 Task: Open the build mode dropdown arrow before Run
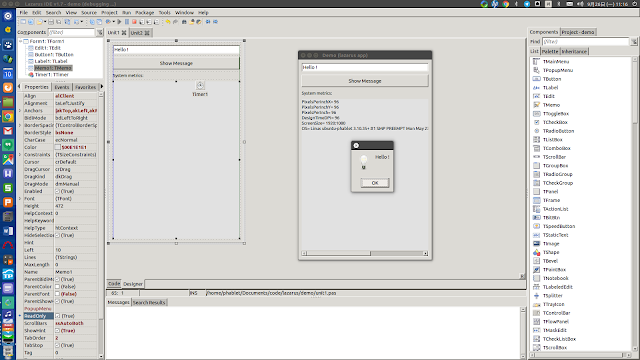113,22
